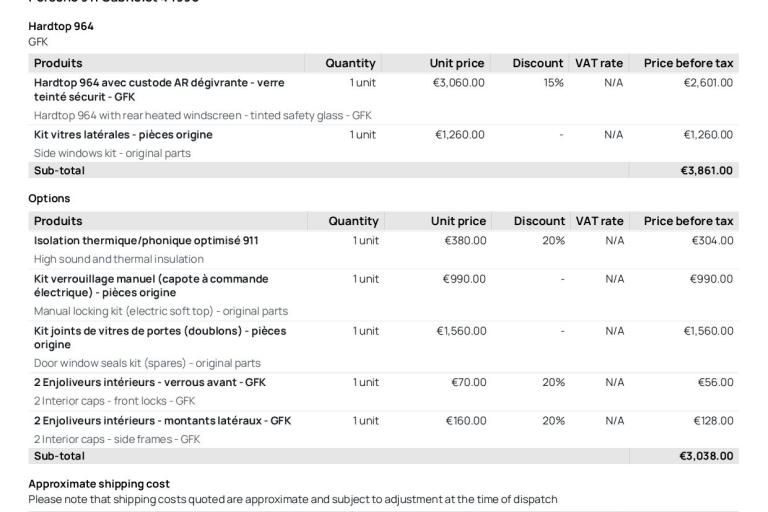The image size is (768, 512).
Task: Click 2 Enjoliveurs intérieurs montants latéraux item
Action: click(x=162, y=420)
